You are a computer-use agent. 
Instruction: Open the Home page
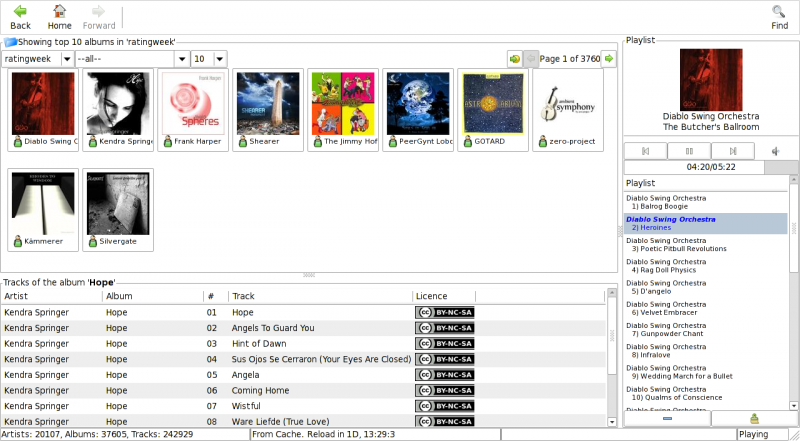(x=60, y=16)
